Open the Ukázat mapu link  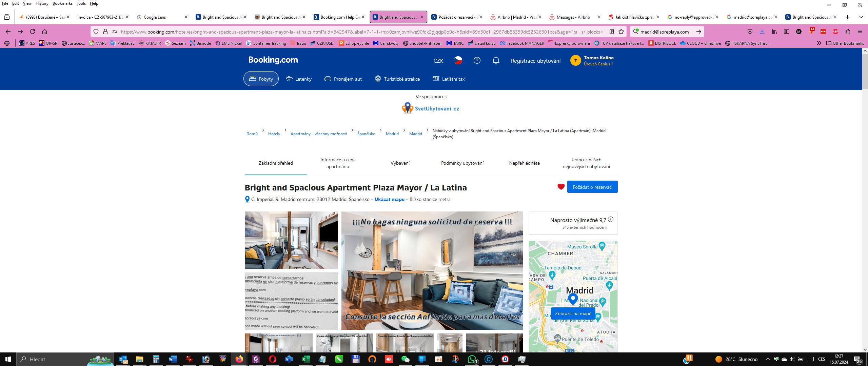coord(389,199)
